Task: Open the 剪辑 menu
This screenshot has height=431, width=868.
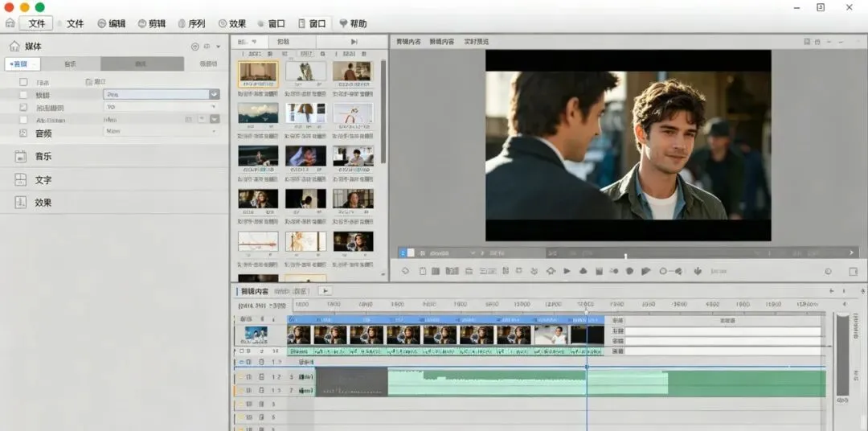Action: [x=152, y=24]
